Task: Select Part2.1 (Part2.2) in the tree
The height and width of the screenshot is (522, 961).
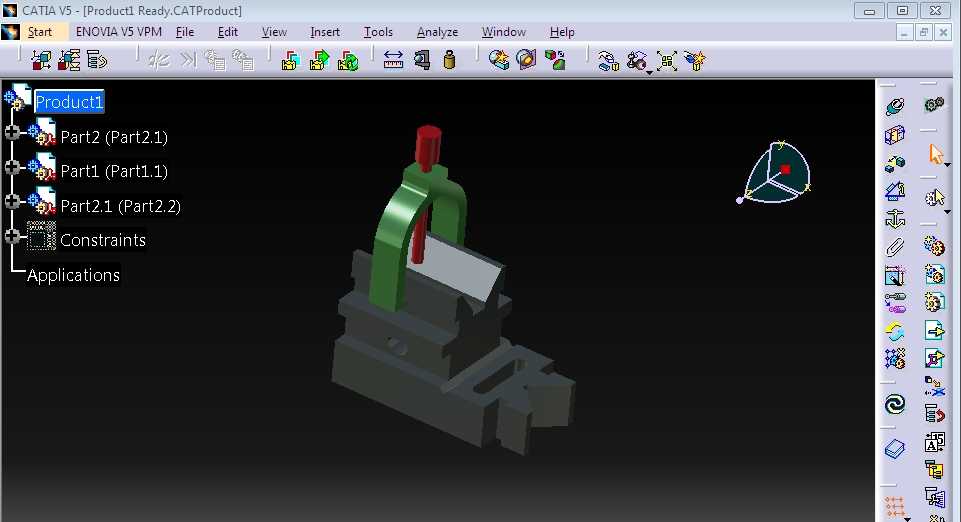Action: pos(121,206)
